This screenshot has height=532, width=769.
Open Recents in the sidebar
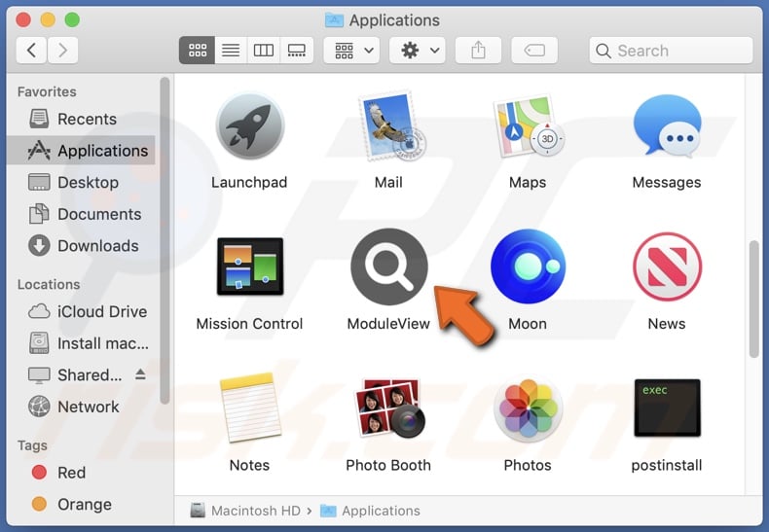[x=81, y=119]
